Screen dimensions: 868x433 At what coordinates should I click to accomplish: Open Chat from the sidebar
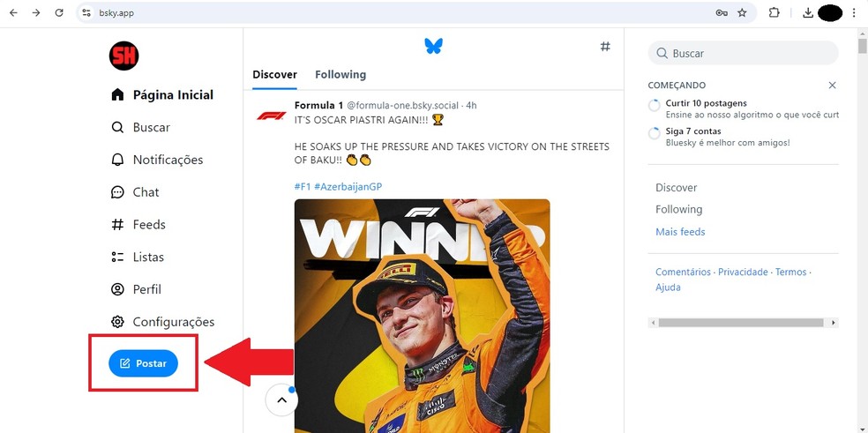tap(146, 192)
